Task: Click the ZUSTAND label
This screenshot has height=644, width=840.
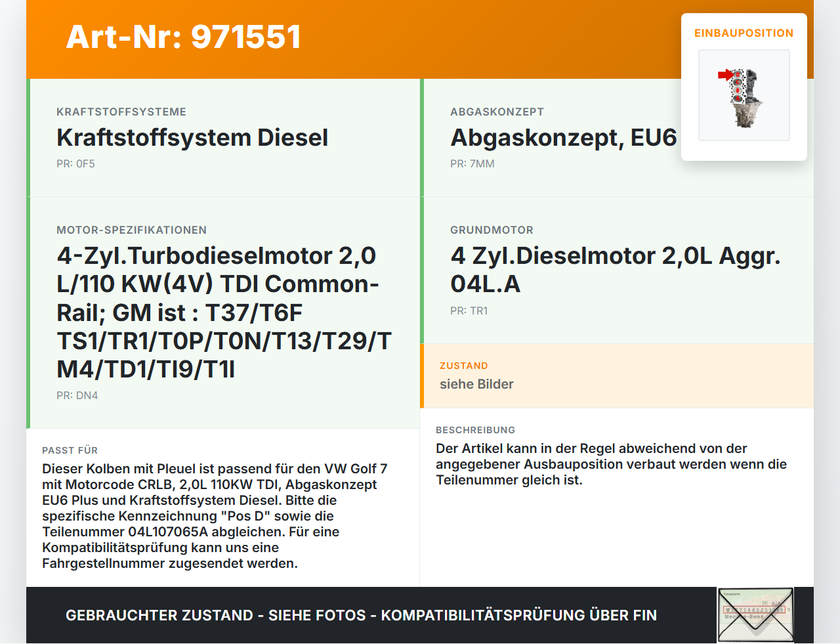Action: tap(463, 366)
